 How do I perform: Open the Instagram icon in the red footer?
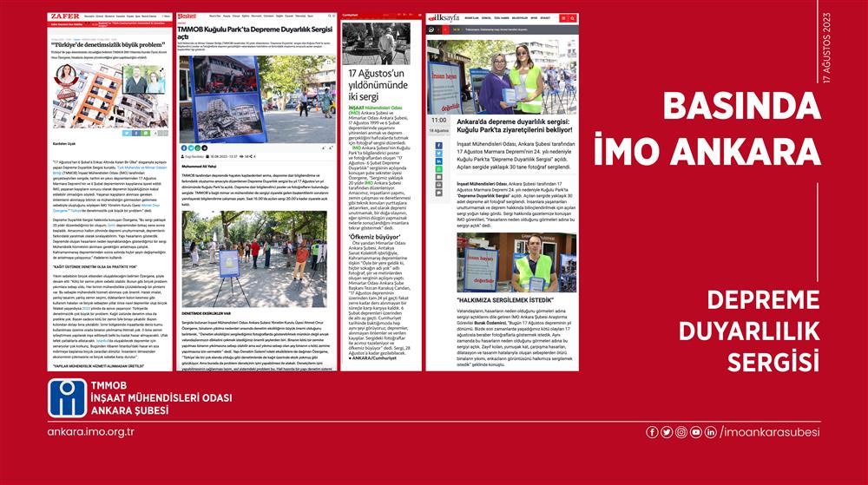tap(681, 432)
